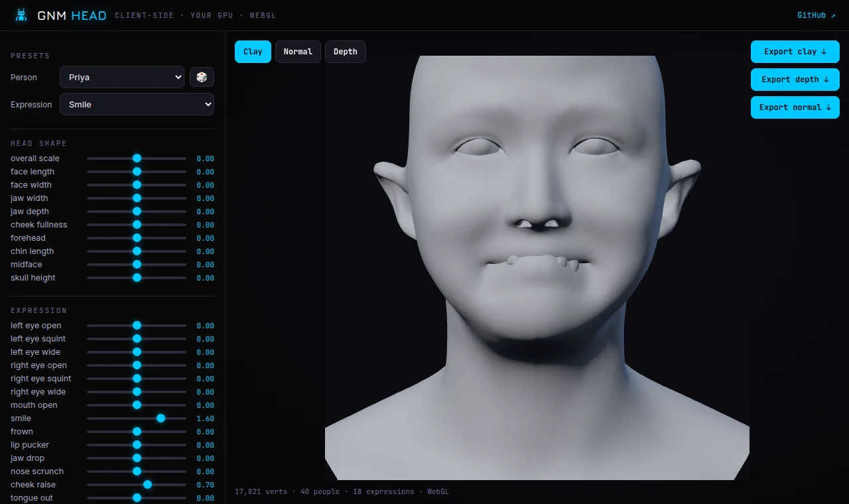Click the 'smile' slider label
Screen dimensions: 849x504
pyautogui.click(x=21, y=418)
